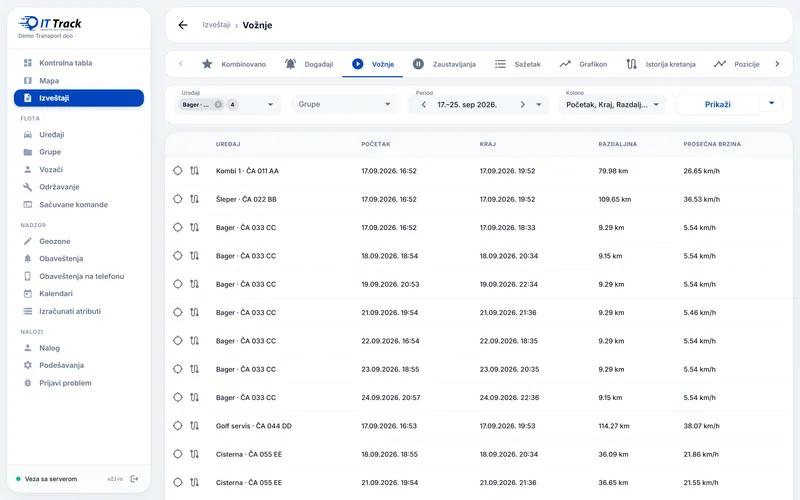
Task: Select the Vožnje tab
Action: 372,64
